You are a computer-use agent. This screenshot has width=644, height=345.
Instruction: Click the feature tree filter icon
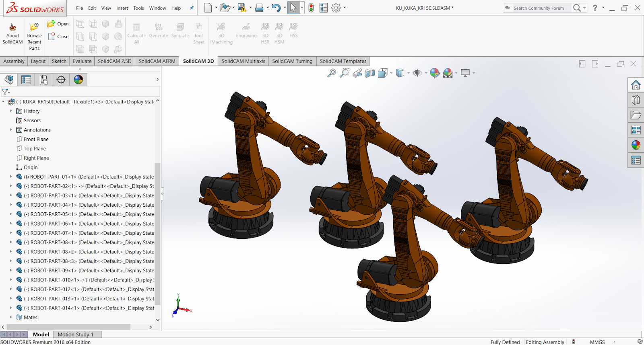[x=5, y=92]
